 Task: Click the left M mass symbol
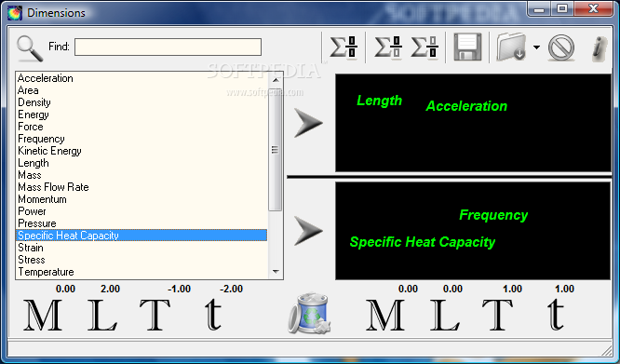click(43, 315)
